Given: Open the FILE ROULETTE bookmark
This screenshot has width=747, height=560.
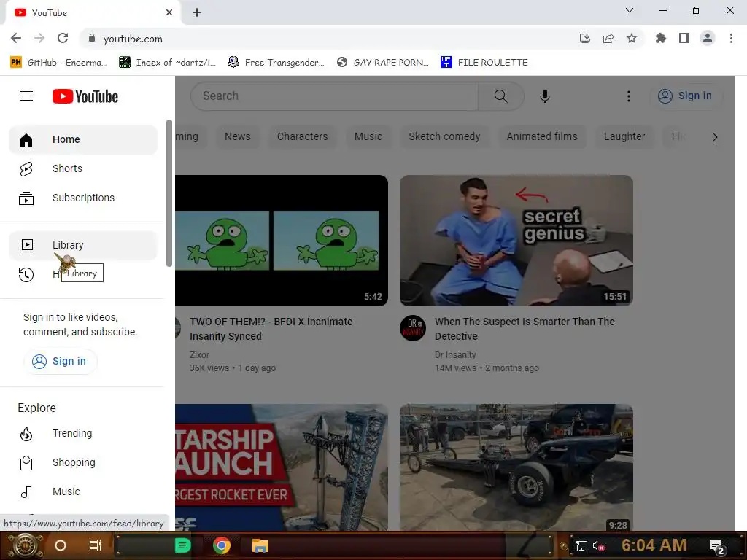Looking at the screenshot, I should (x=484, y=63).
